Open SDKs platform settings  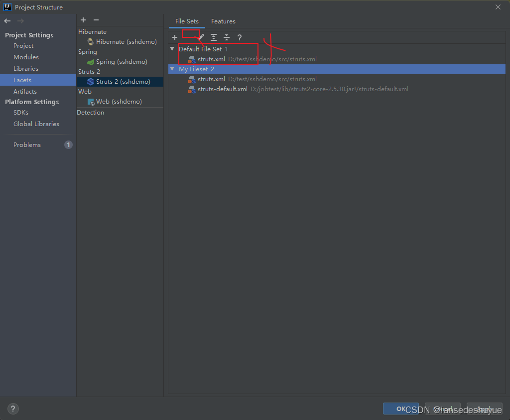click(21, 113)
